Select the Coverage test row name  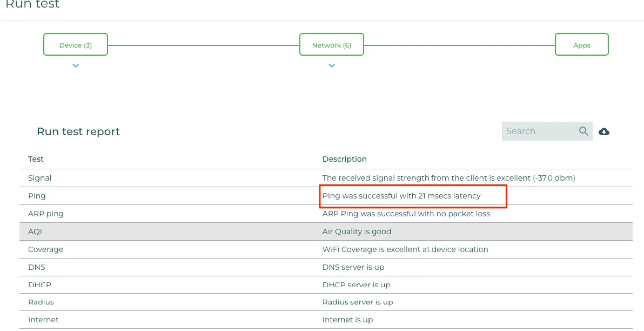pyautogui.click(x=45, y=249)
